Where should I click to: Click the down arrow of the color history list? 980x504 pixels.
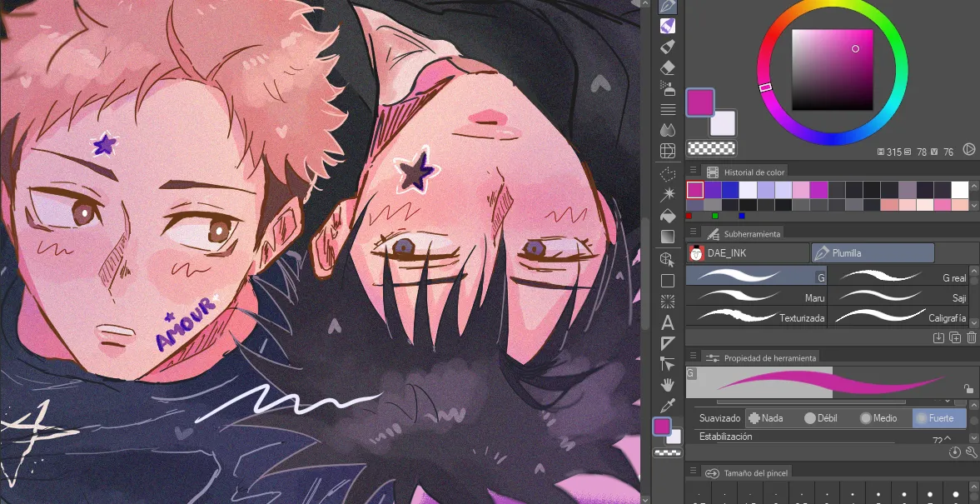click(x=974, y=205)
